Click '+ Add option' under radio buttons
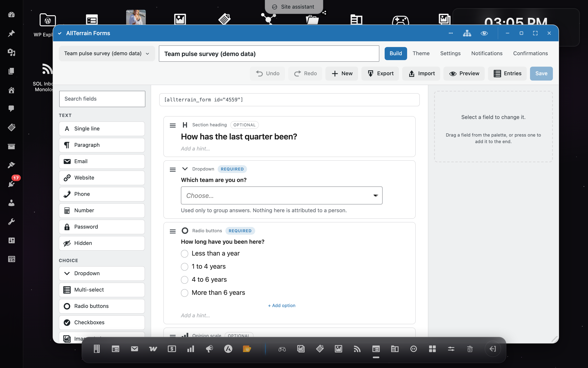The width and height of the screenshot is (588, 368). pos(281,305)
